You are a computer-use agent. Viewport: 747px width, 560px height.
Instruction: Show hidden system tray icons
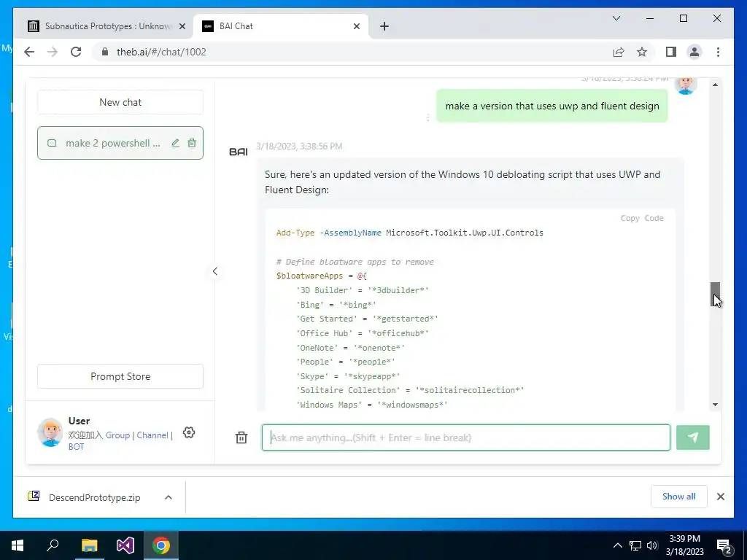pos(617,545)
